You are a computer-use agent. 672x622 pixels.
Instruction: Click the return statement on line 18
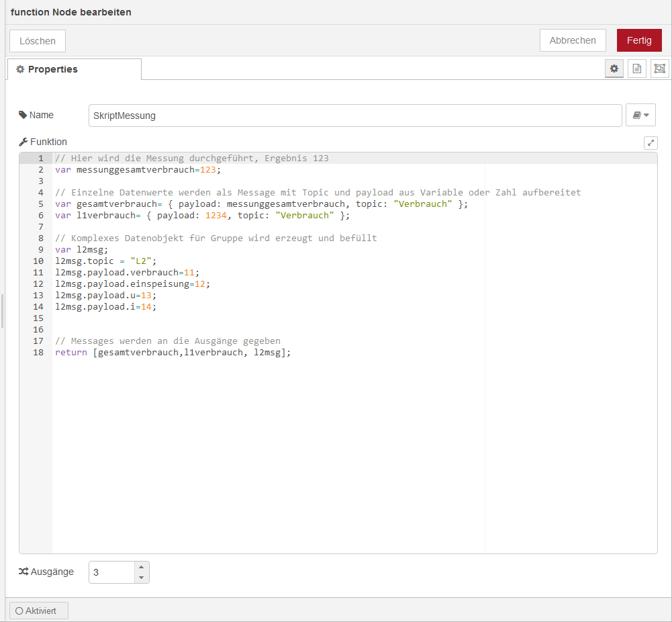pyautogui.click(x=173, y=353)
